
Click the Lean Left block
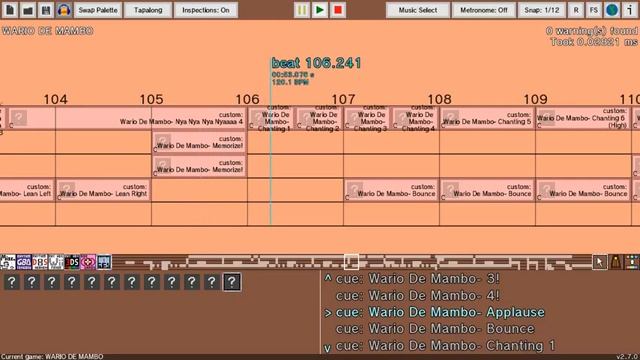(x=27, y=190)
